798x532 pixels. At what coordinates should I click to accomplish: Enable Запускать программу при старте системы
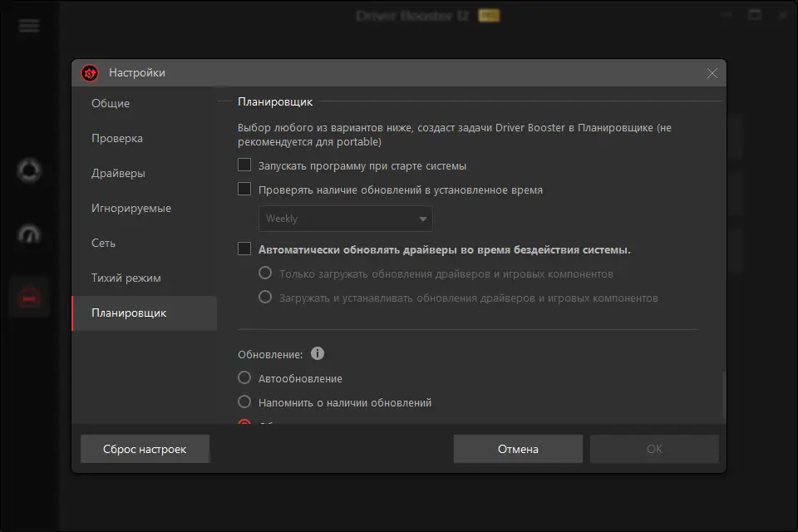(244, 165)
